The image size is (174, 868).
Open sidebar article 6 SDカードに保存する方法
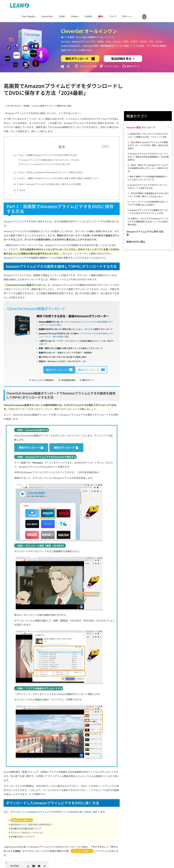coord(148,186)
